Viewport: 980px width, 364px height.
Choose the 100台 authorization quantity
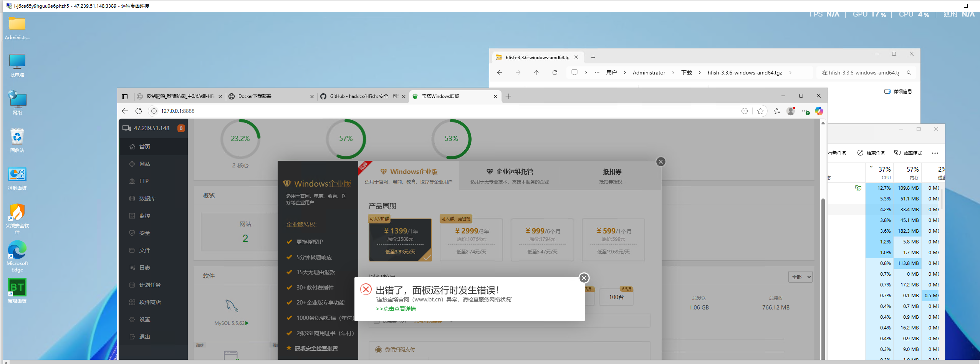tap(616, 297)
